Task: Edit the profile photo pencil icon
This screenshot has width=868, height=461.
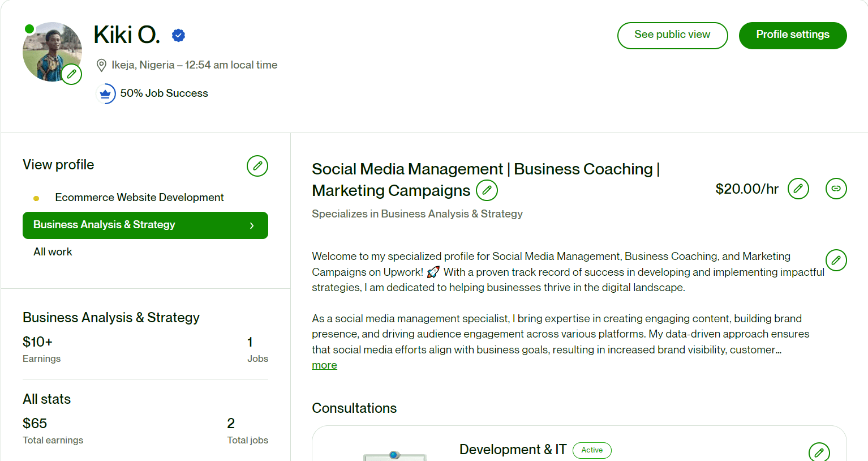Action: (71, 74)
